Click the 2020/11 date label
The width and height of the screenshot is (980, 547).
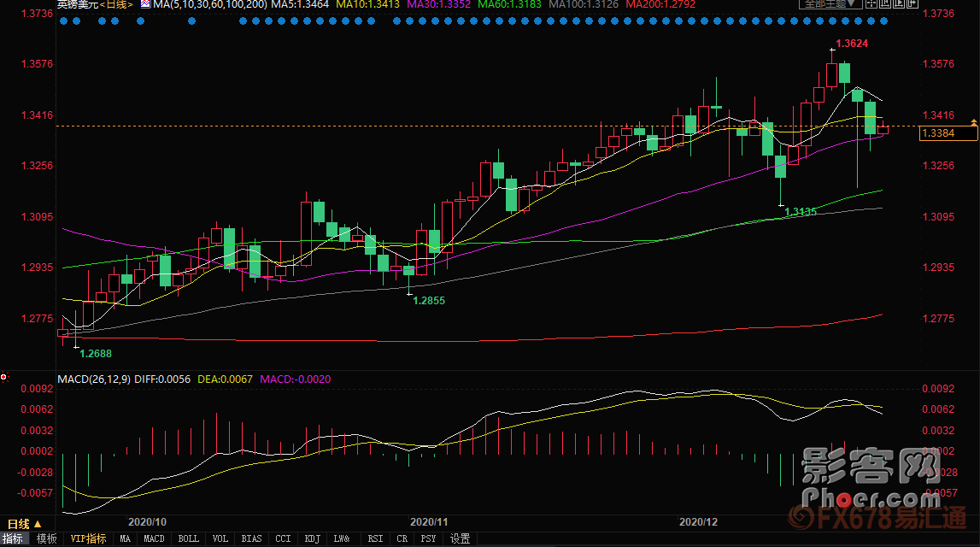[x=429, y=522]
